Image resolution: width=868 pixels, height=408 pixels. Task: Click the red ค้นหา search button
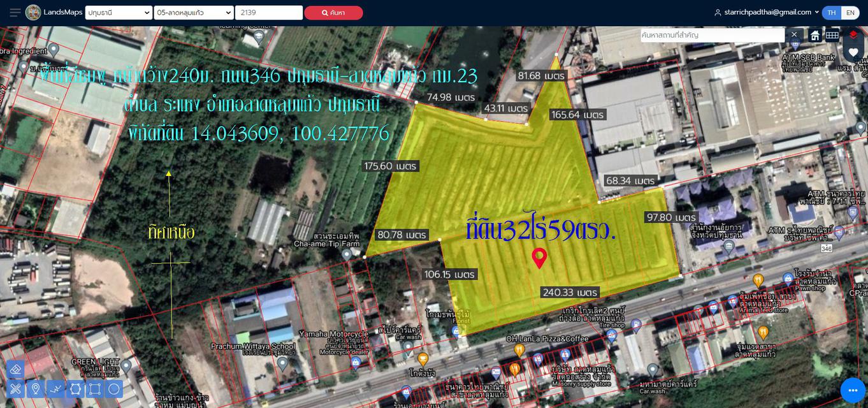pos(333,13)
